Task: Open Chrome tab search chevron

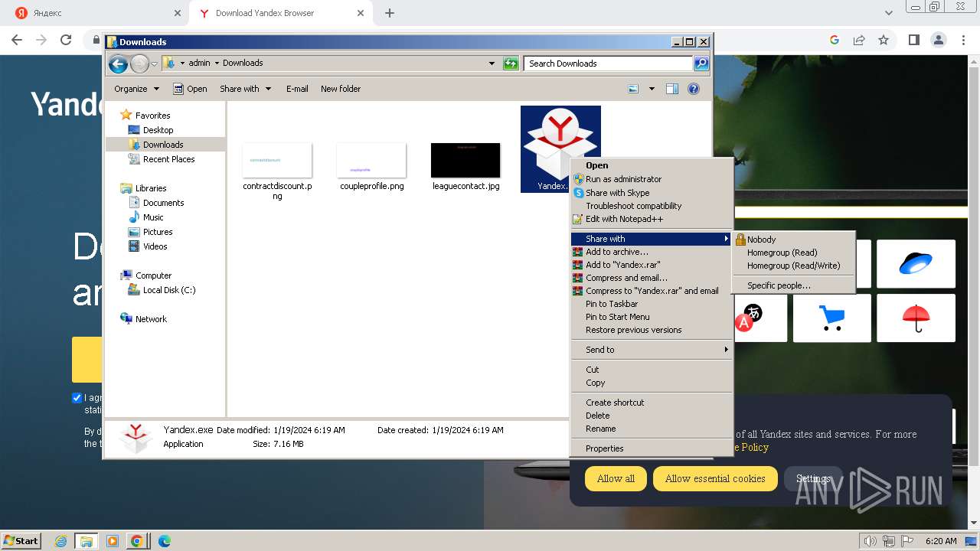Action: pyautogui.click(x=889, y=13)
